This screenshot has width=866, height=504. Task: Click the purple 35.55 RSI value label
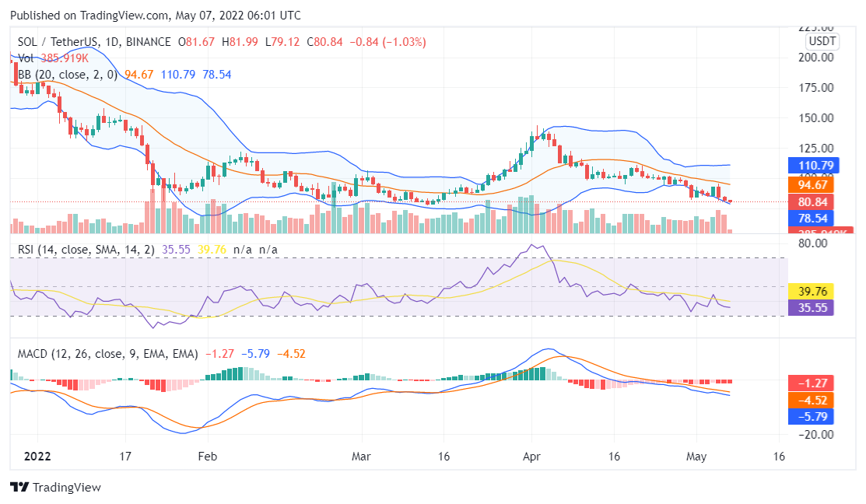(x=812, y=306)
